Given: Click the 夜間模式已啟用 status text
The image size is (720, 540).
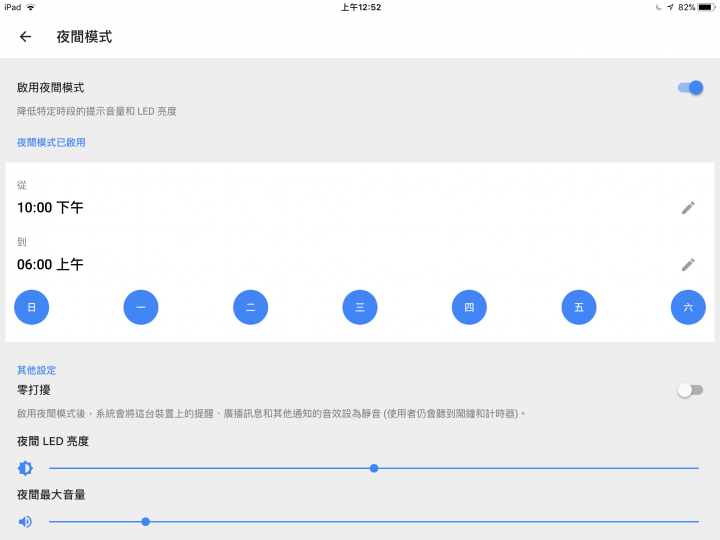Looking at the screenshot, I should pyautogui.click(x=51, y=143).
